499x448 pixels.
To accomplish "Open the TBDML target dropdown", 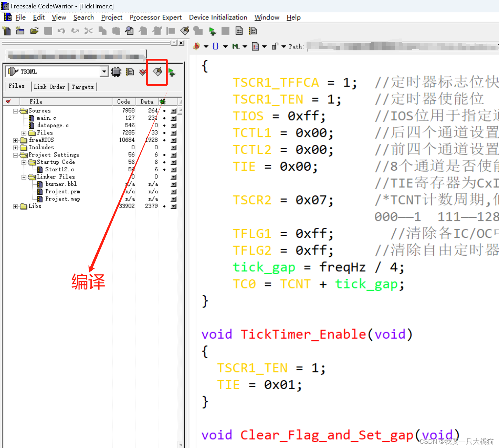I will 104,71.
